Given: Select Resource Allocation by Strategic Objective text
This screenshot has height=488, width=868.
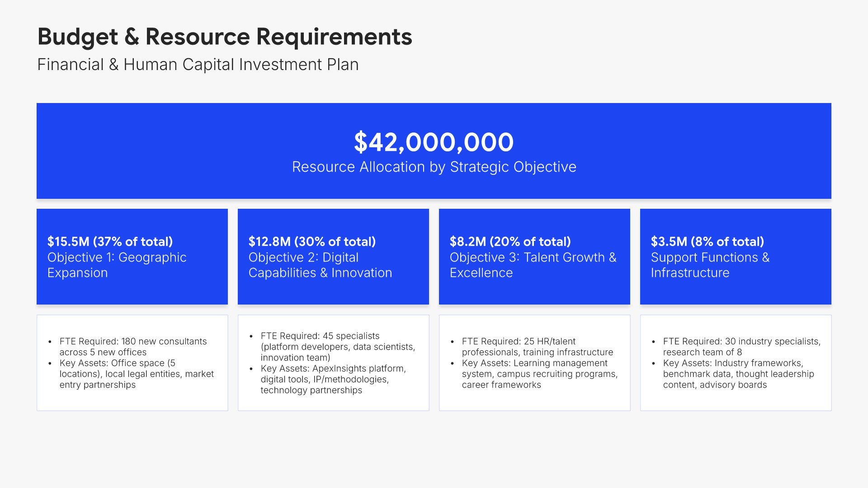Looking at the screenshot, I should coord(434,167).
